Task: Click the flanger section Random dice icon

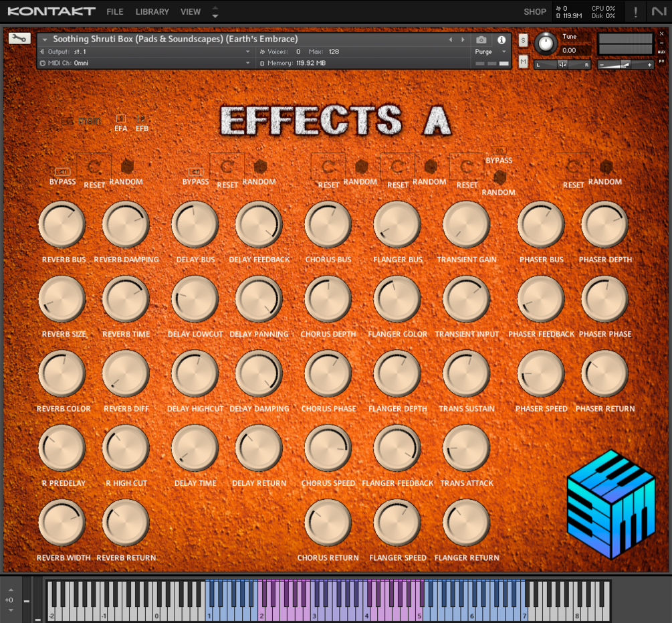Action: (431, 166)
